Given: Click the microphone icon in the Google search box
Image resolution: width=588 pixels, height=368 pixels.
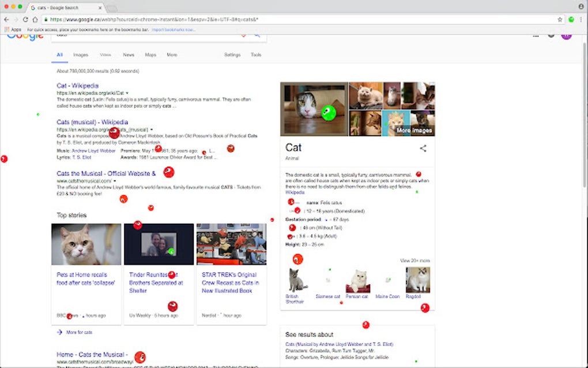Looking at the screenshot, I should (243, 35).
